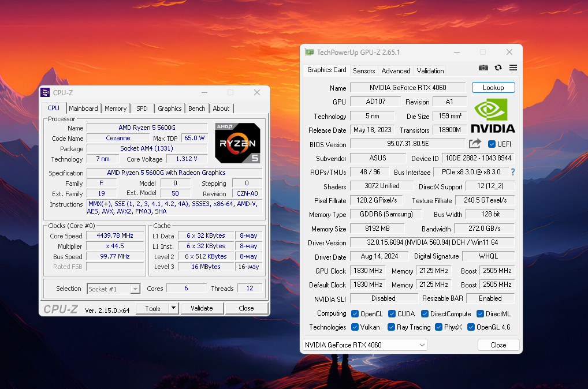
Task: Take a screenshot using GPU-Z camera icon
Action: pyautogui.click(x=483, y=68)
